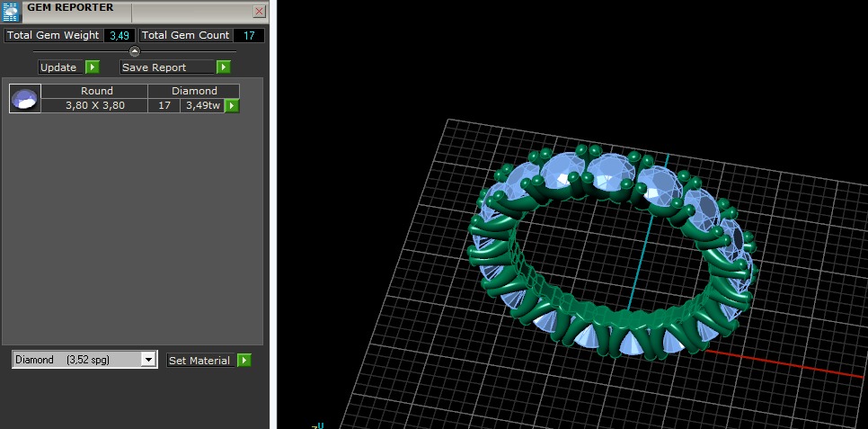The image size is (868, 429).
Task: Click the green arrow next to Save Report
Action: click(223, 67)
